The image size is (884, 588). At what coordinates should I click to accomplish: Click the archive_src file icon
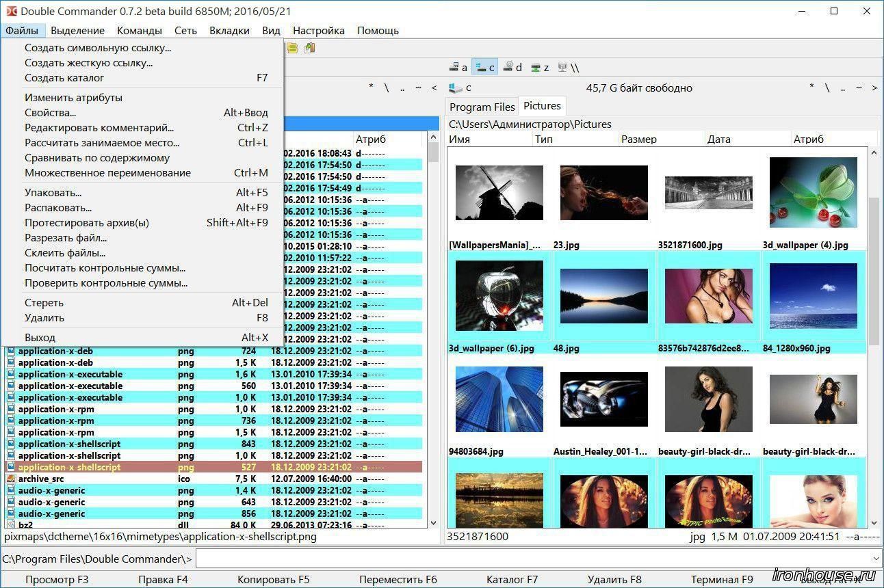[10, 479]
